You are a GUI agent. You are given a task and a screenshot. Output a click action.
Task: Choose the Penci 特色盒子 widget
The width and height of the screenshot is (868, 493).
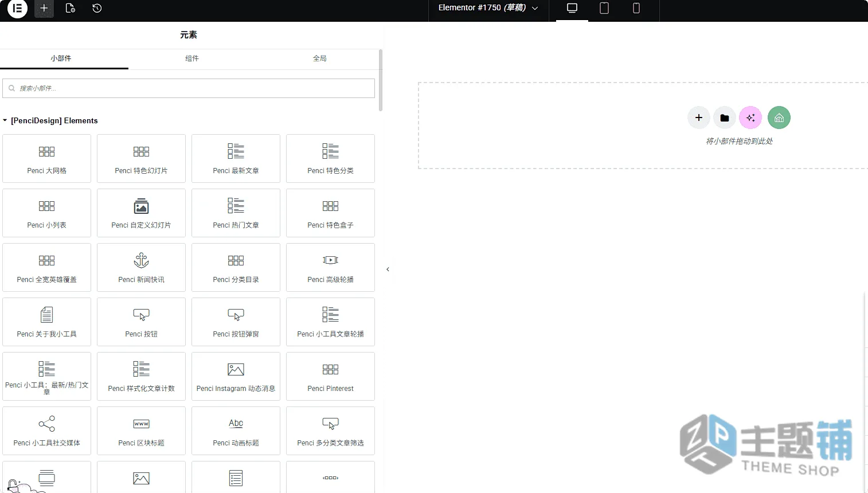click(x=331, y=213)
